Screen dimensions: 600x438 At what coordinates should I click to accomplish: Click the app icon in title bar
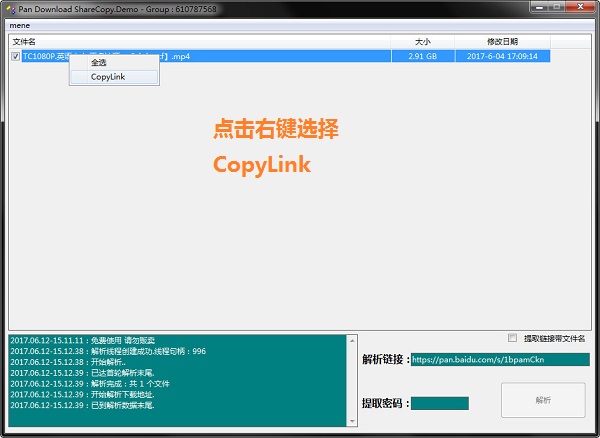pyautogui.click(x=10, y=8)
